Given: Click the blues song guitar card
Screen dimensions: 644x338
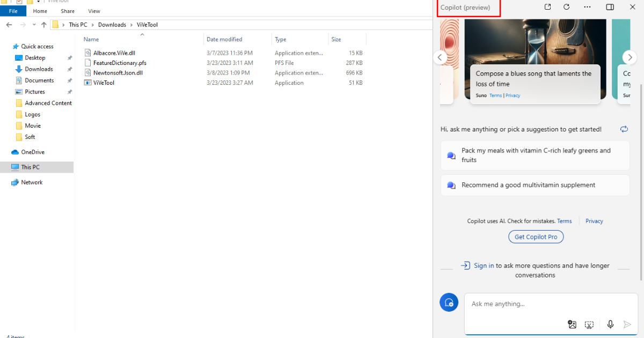Looking at the screenshot, I should (x=535, y=62).
